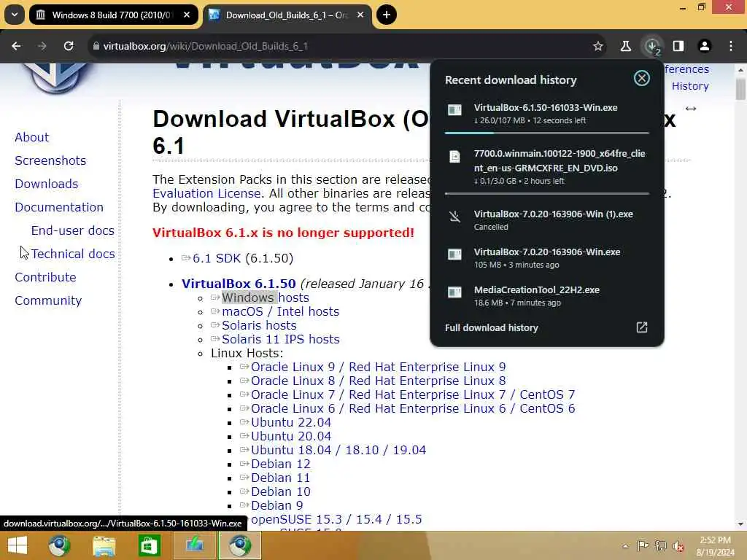Switch to Windows 8 Build 7700 tab

click(x=112, y=15)
